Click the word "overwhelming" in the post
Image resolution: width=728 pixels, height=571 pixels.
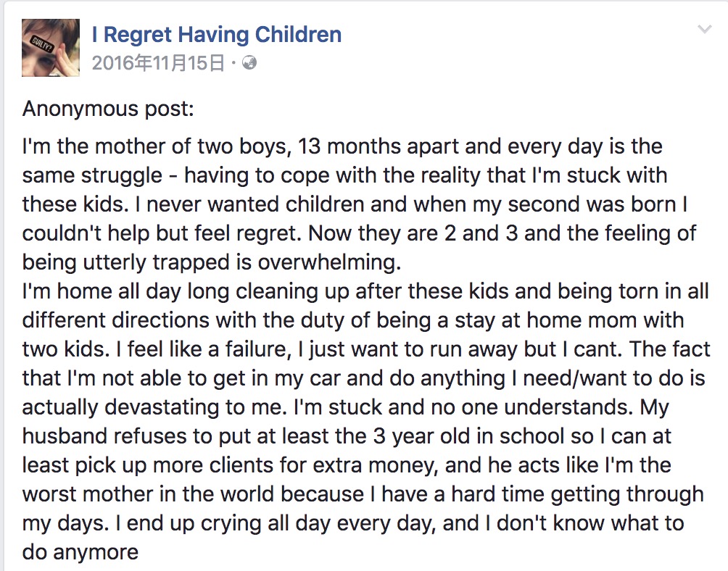(316, 261)
